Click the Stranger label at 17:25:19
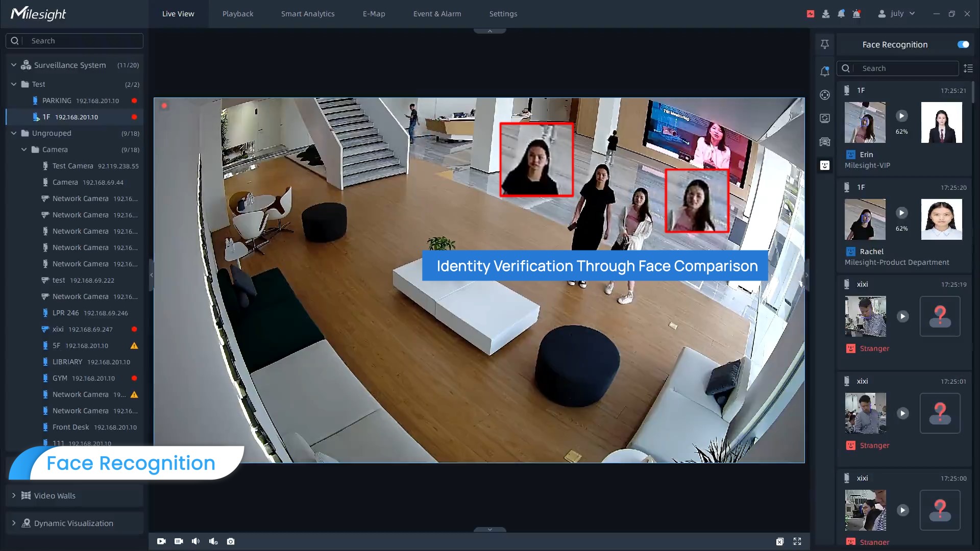980x551 pixels. point(874,348)
